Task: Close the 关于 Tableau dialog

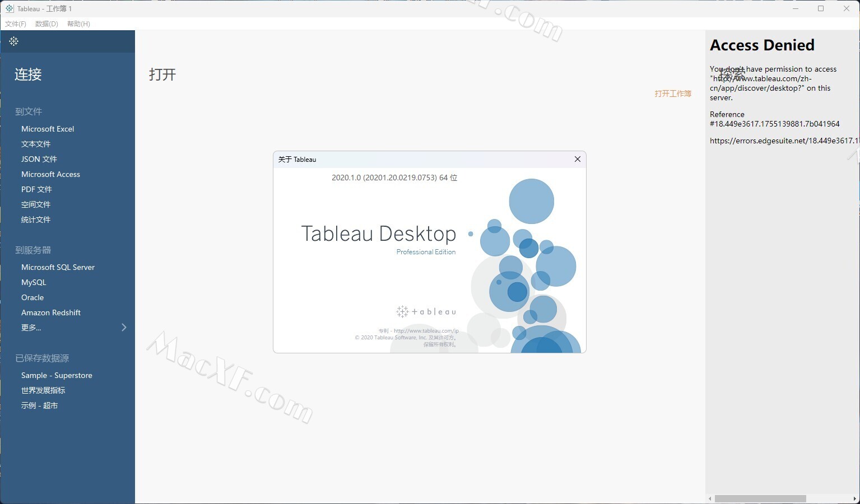Action: (x=578, y=159)
